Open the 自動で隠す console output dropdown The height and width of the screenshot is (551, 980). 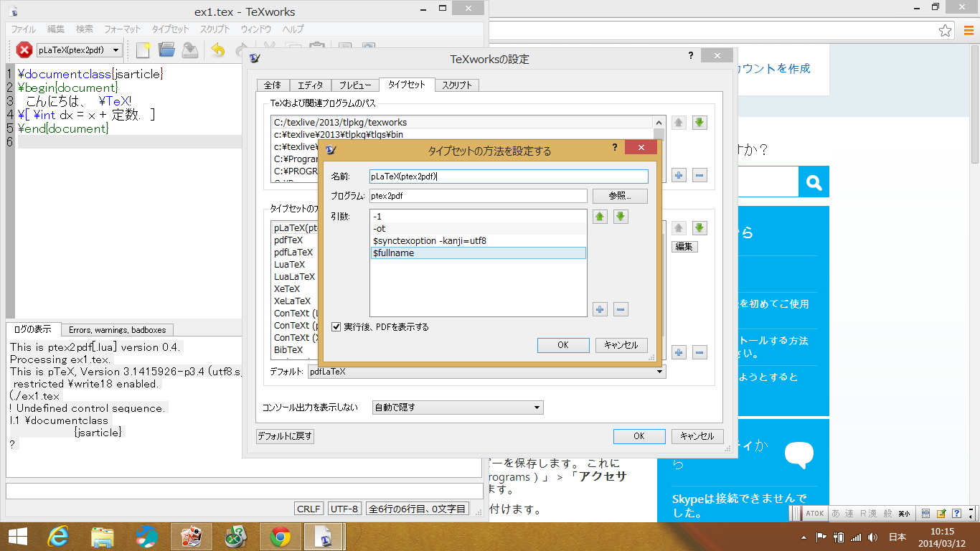458,408
